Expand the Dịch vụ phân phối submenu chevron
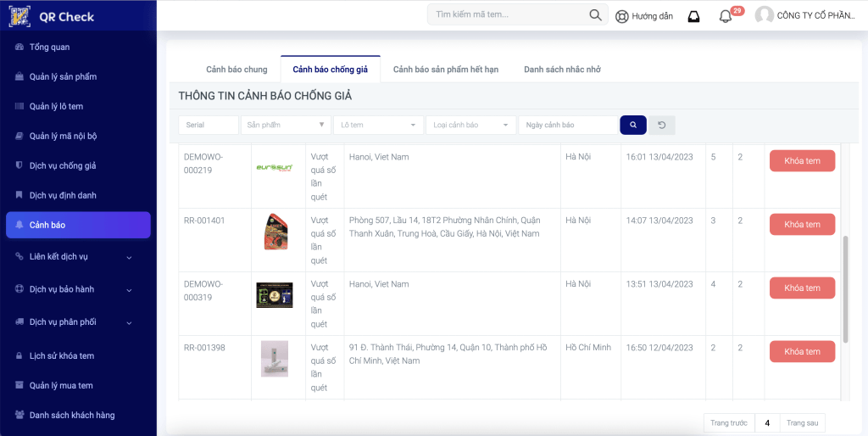 point(129,323)
